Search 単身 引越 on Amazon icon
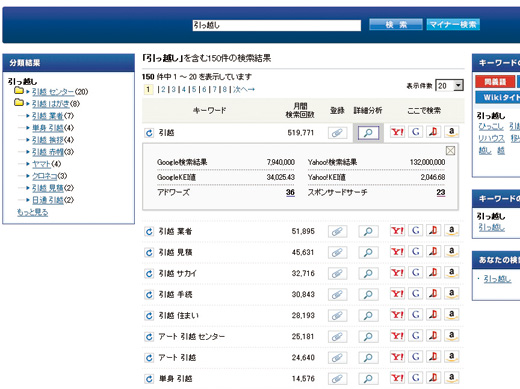 point(452,378)
